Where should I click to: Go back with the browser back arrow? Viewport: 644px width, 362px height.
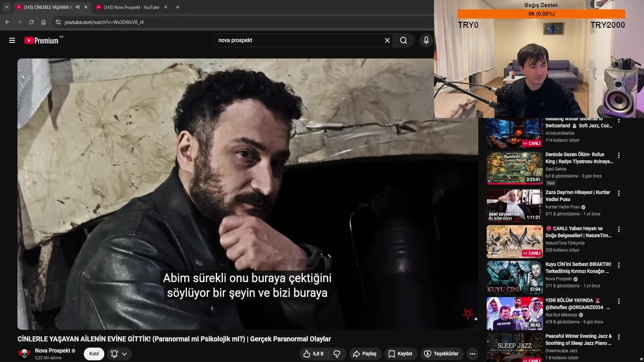tap(7, 22)
